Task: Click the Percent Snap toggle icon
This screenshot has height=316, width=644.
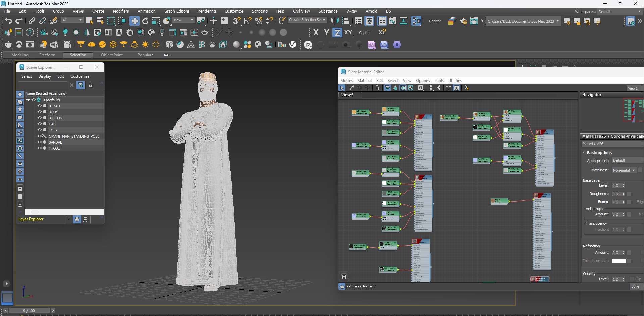Action: (259, 21)
